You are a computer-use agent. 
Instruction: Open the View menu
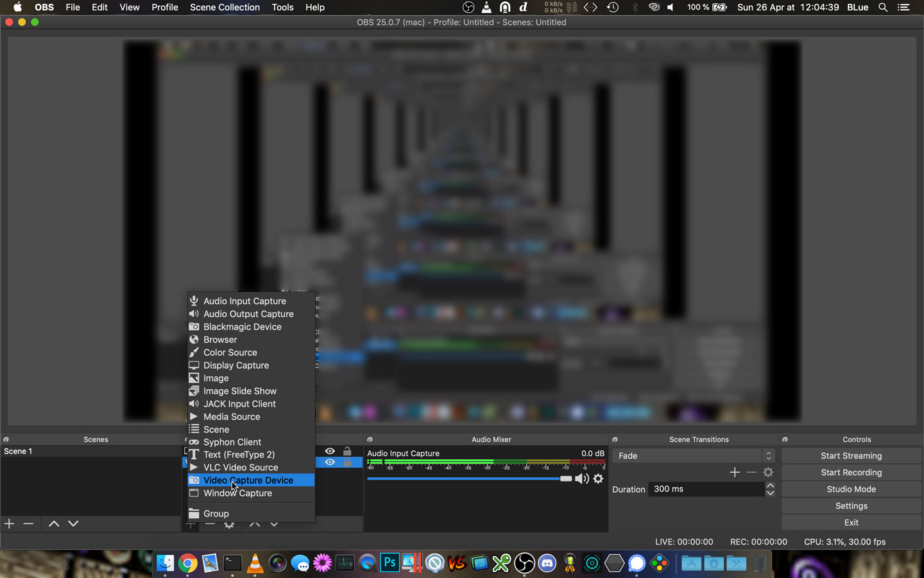click(x=130, y=7)
